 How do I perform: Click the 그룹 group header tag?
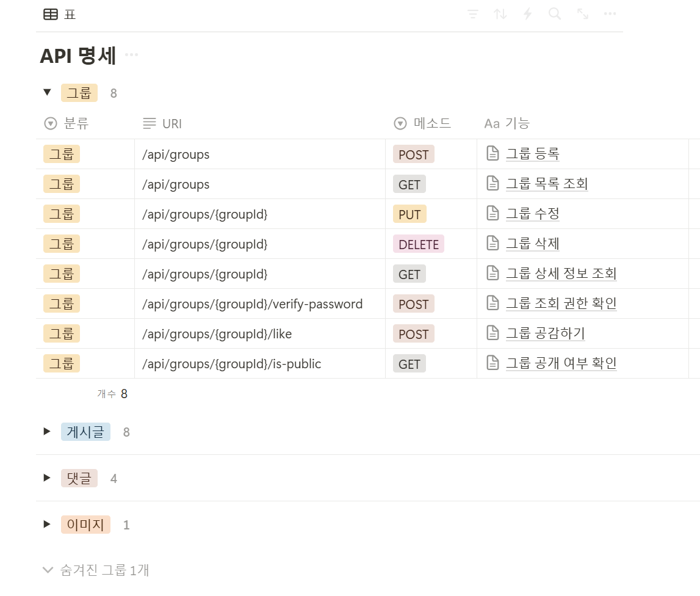click(79, 93)
